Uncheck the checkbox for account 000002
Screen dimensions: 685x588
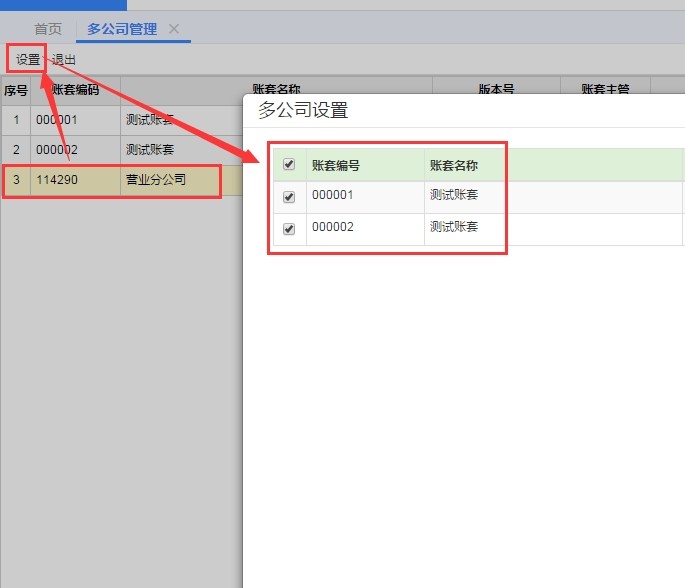(x=289, y=228)
